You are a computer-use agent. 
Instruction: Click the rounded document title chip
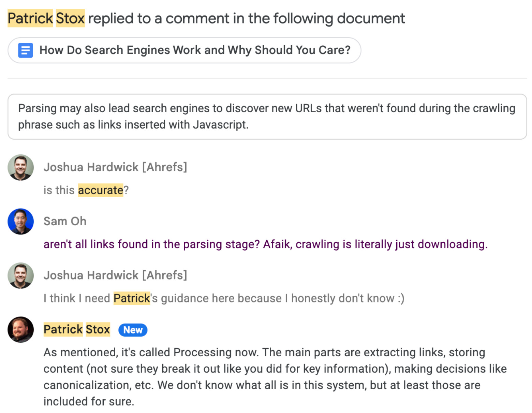184,50
